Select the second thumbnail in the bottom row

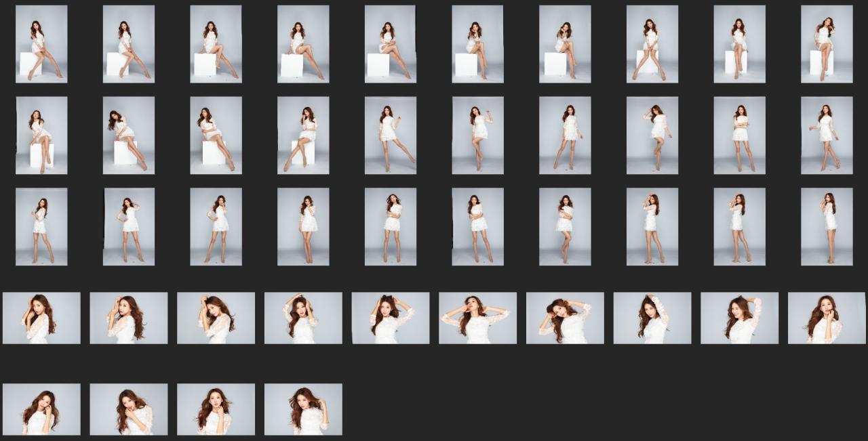pyautogui.click(x=129, y=410)
